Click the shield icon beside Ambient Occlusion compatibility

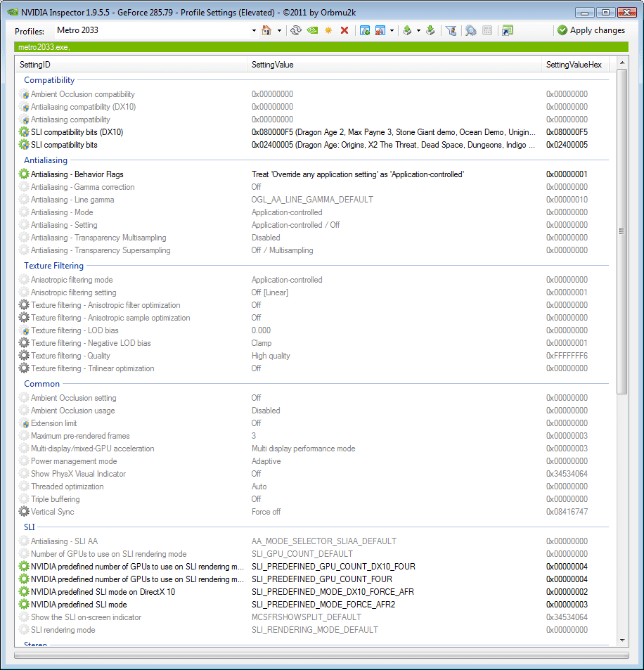(25, 94)
